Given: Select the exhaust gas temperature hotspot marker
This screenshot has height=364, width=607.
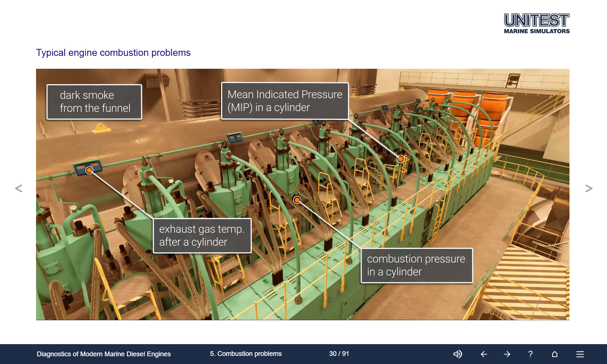Looking at the screenshot, I should tap(89, 170).
